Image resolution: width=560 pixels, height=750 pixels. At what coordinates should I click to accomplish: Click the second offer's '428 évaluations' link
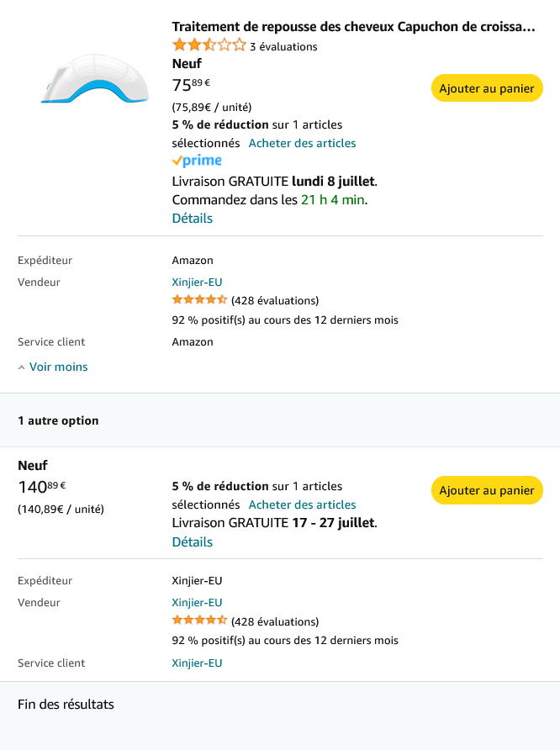[x=273, y=620]
